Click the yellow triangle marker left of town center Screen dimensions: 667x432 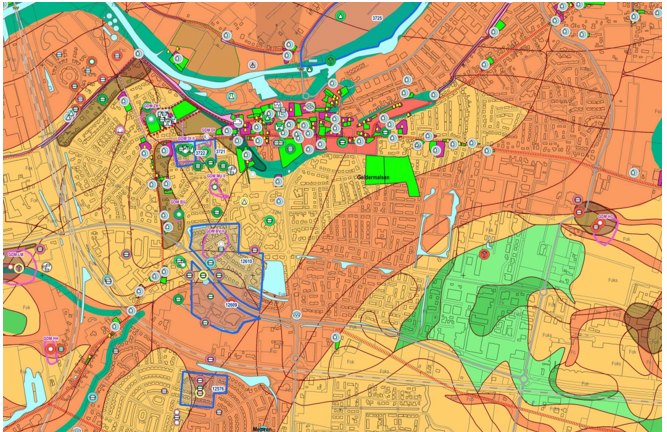243,201
